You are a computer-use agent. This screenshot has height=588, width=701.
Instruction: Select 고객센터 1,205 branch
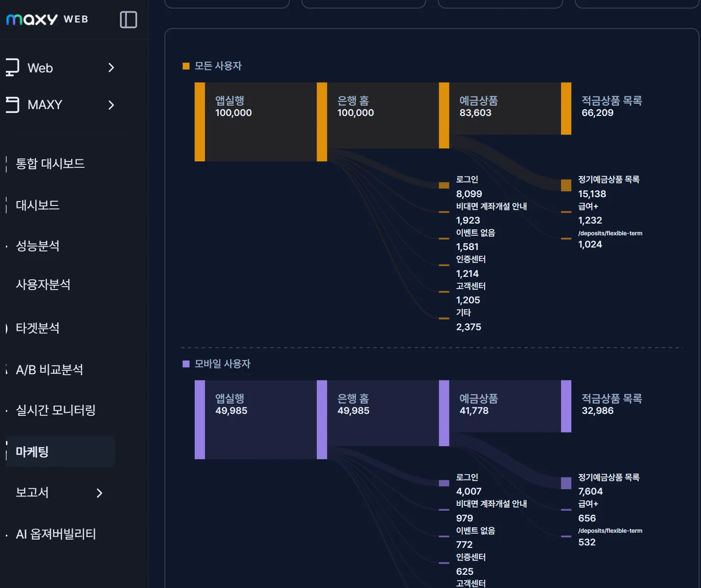click(444, 292)
